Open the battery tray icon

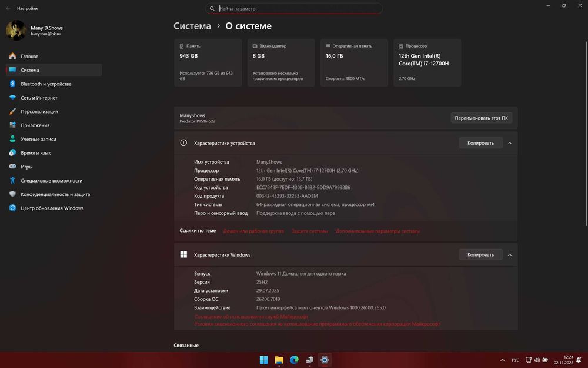[545, 360]
